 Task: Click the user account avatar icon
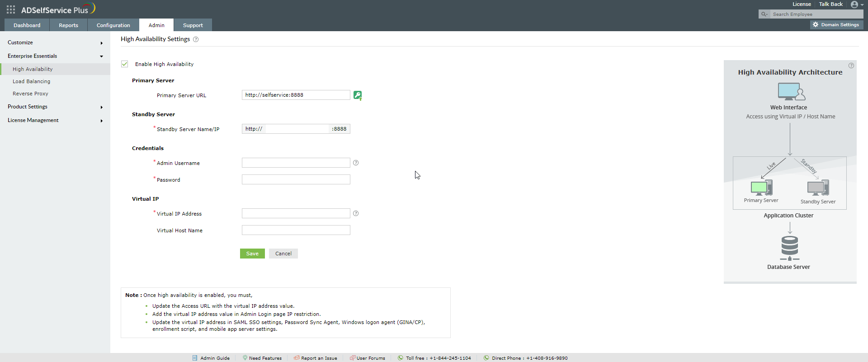click(854, 5)
